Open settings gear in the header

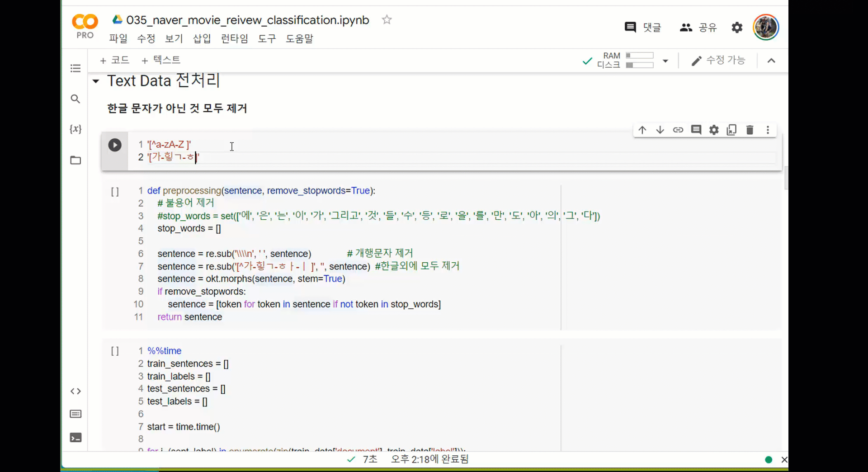tap(737, 28)
